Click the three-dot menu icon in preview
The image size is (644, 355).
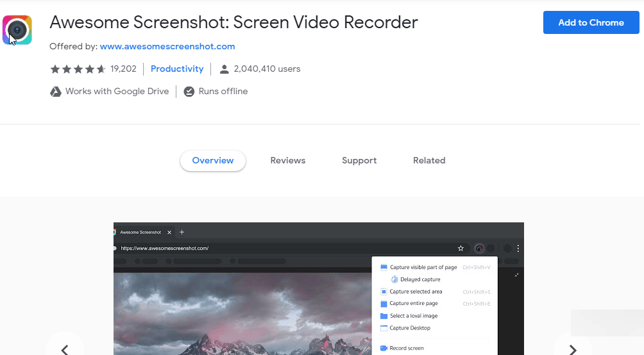pyautogui.click(x=518, y=248)
